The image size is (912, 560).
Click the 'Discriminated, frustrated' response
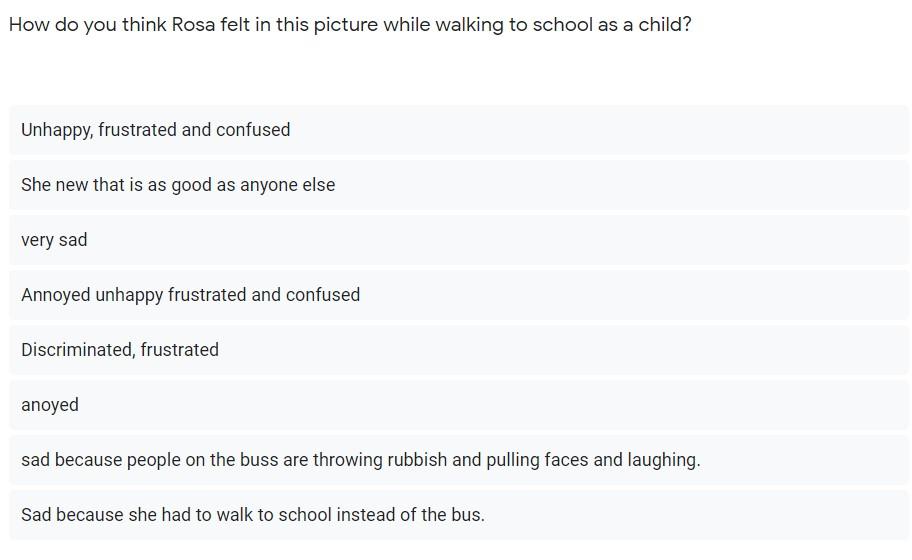(459, 349)
